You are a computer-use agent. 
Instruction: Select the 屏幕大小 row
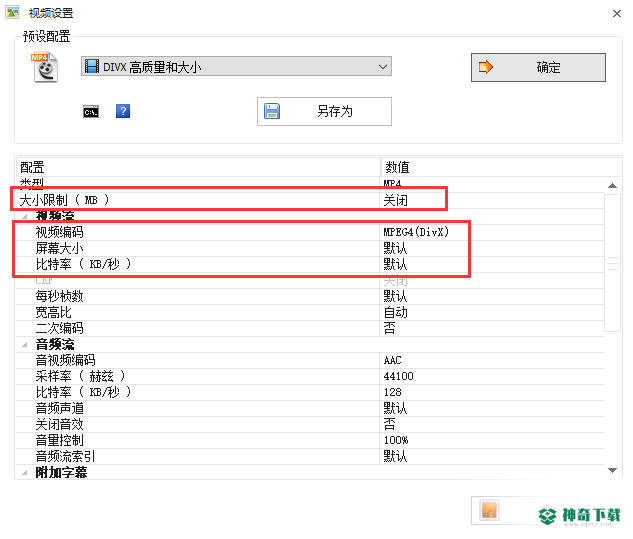pyautogui.click(x=310, y=248)
